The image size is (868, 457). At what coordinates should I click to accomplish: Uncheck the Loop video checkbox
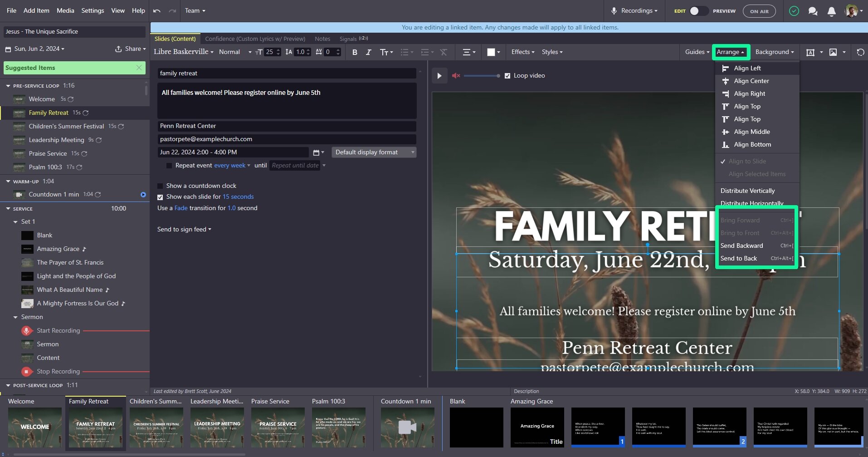(507, 76)
